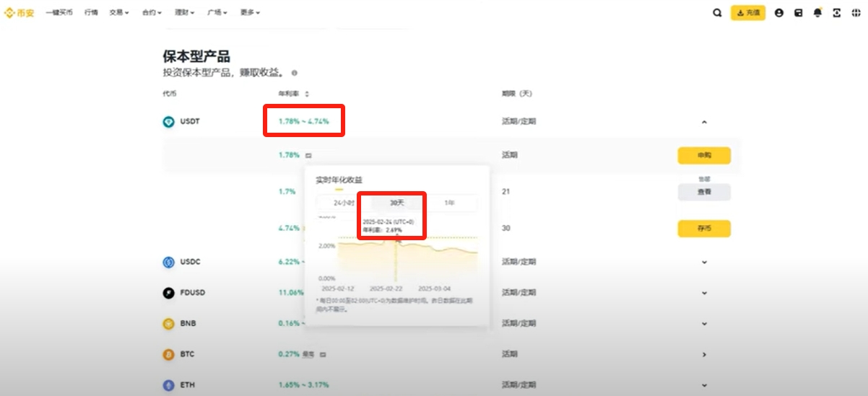Switch chart to 30天 tab
Image resolution: width=868 pixels, height=396 pixels.
tap(397, 203)
